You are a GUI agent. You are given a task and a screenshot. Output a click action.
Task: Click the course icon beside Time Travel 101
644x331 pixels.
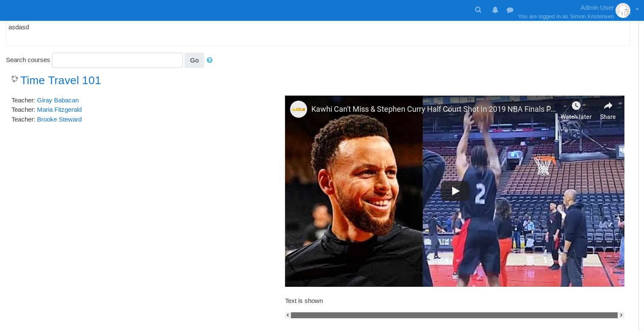[15, 79]
